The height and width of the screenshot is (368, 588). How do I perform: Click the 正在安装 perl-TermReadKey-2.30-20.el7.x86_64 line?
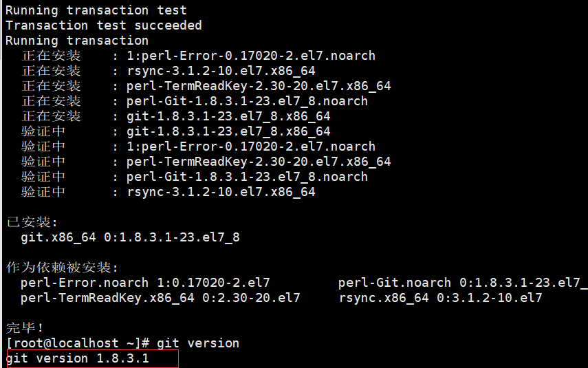206,86
